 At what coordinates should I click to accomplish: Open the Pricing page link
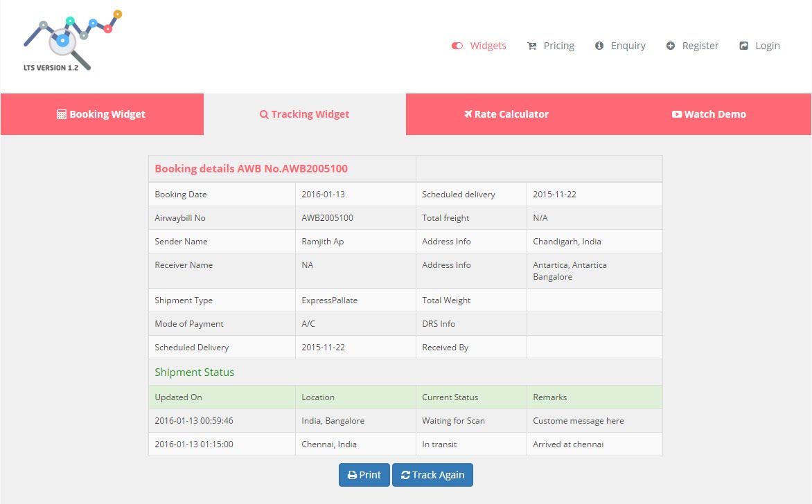(x=558, y=46)
